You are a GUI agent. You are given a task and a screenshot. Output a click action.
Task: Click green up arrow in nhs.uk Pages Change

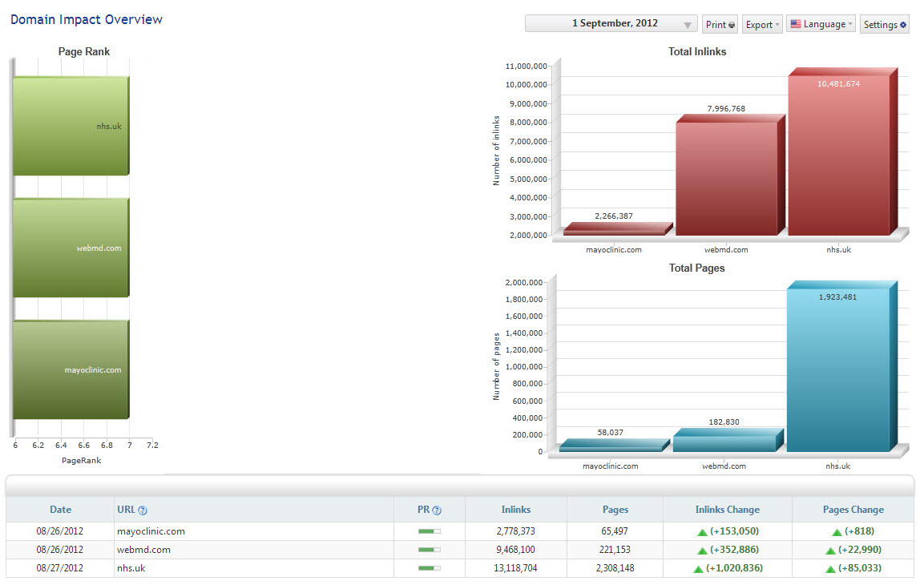(x=830, y=569)
